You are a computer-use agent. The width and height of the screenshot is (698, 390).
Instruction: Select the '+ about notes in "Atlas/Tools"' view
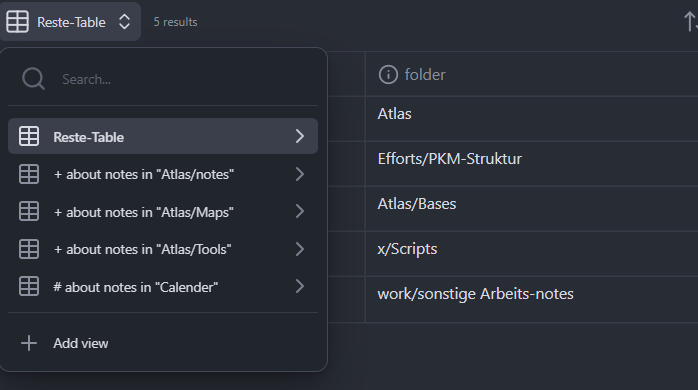click(163, 249)
